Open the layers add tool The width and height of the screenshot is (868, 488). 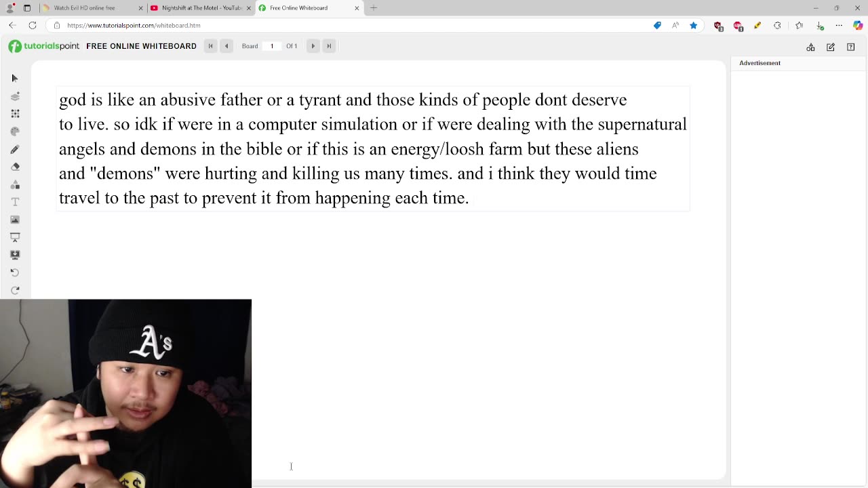click(x=15, y=96)
